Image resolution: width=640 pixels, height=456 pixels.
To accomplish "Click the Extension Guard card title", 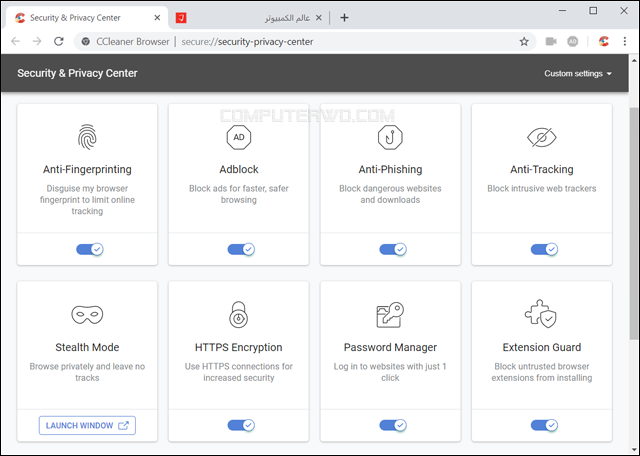I will 542,347.
